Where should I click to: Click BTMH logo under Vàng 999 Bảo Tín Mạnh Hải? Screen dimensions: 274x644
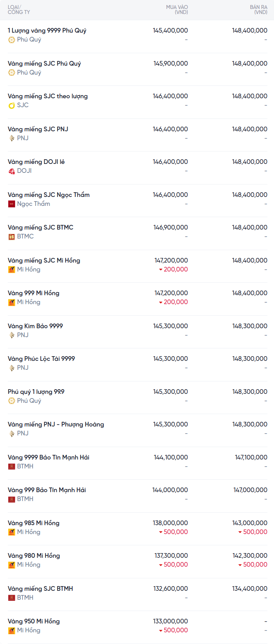pos(12,499)
